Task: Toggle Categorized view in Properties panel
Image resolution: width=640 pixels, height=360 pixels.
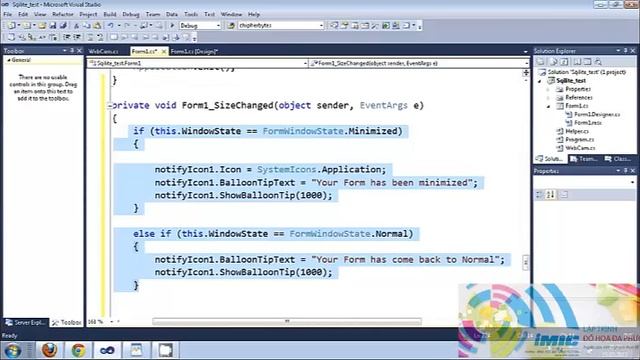Action: [540, 195]
